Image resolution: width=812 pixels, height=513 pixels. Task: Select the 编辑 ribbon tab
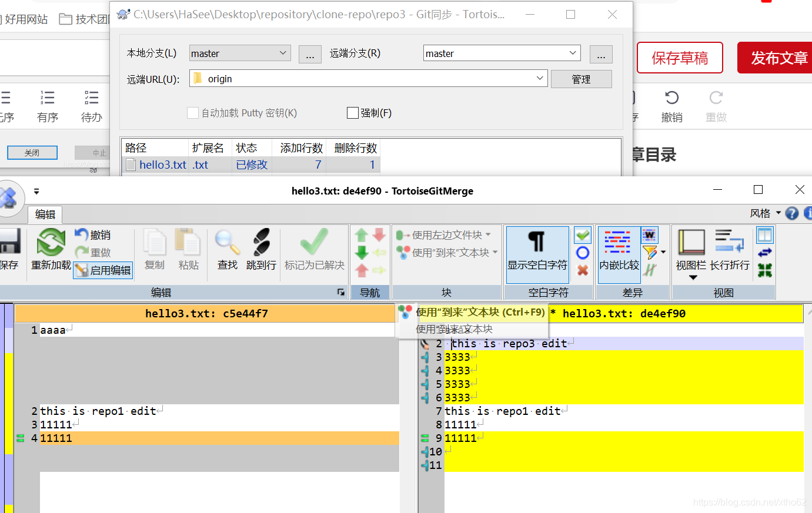tap(45, 214)
